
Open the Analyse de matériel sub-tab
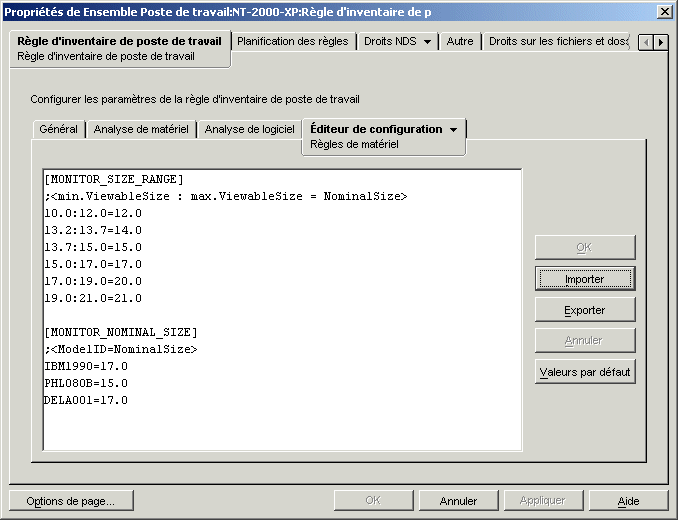[x=141, y=129]
